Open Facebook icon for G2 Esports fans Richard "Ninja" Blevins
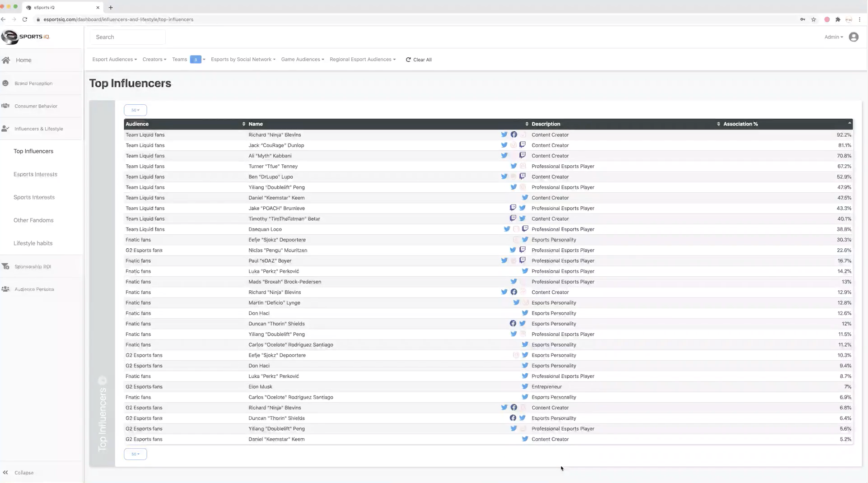This screenshot has height=483, width=868. click(x=513, y=408)
